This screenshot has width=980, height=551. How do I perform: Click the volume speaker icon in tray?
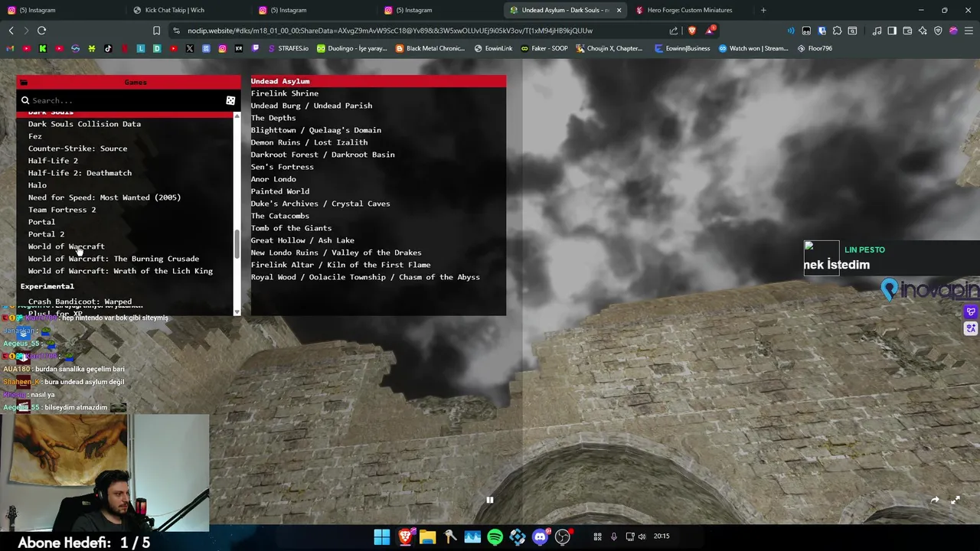(642, 536)
